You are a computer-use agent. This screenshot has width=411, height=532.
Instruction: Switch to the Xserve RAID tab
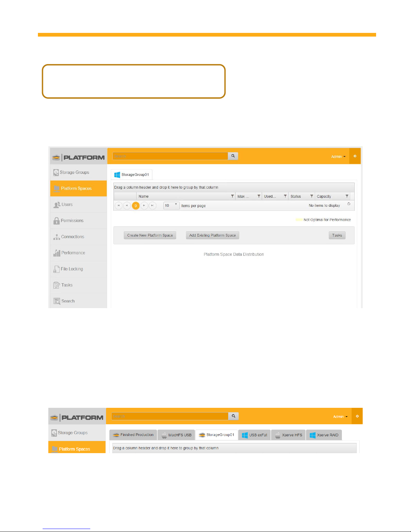pos(324,435)
